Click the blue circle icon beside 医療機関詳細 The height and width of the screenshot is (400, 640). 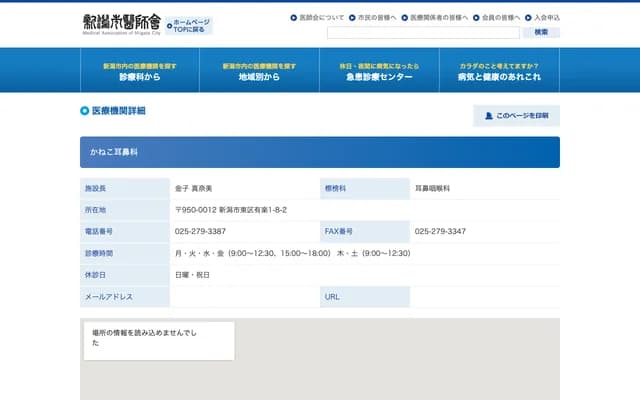pos(85,111)
